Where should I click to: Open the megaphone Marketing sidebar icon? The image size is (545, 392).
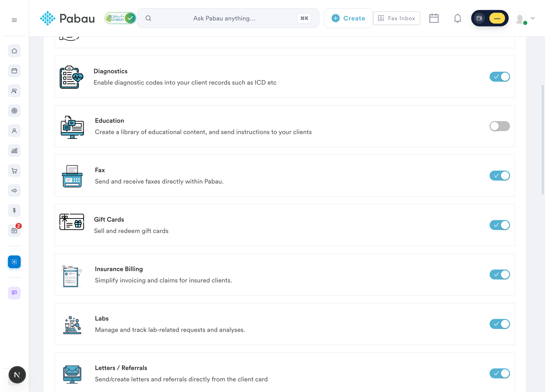tap(14, 190)
